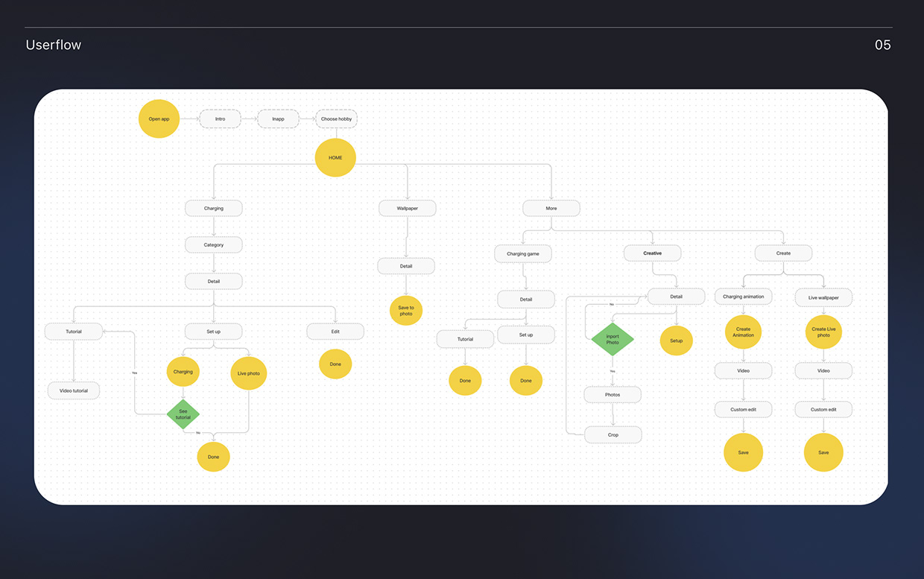The width and height of the screenshot is (924, 579).
Task: Select the Intro step box
Action: tap(220, 119)
